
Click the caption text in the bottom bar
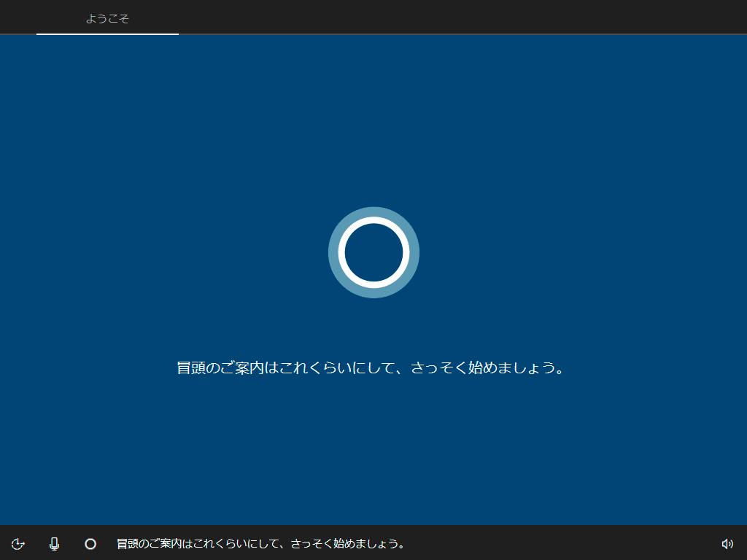click(260, 544)
